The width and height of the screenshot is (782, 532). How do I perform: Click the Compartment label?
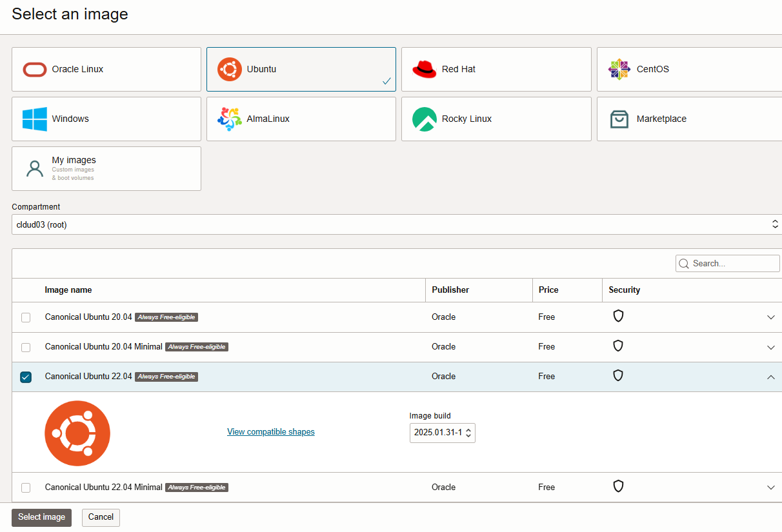(x=36, y=207)
